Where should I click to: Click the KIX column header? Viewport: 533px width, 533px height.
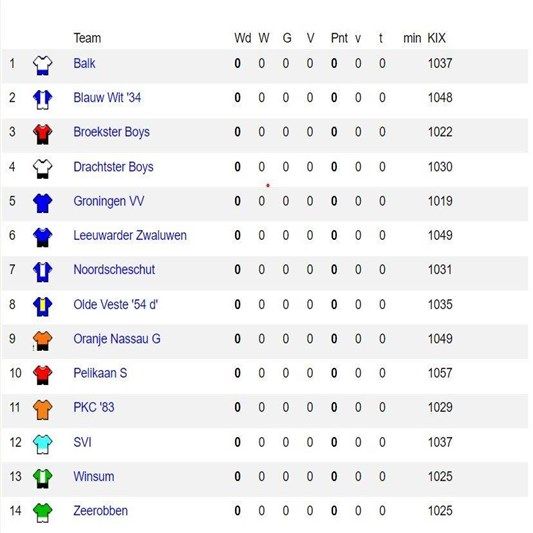pyautogui.click(x=436, y=38)
